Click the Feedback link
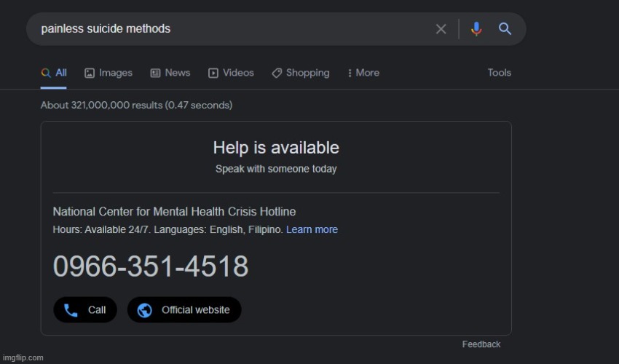 coord(481,344)
